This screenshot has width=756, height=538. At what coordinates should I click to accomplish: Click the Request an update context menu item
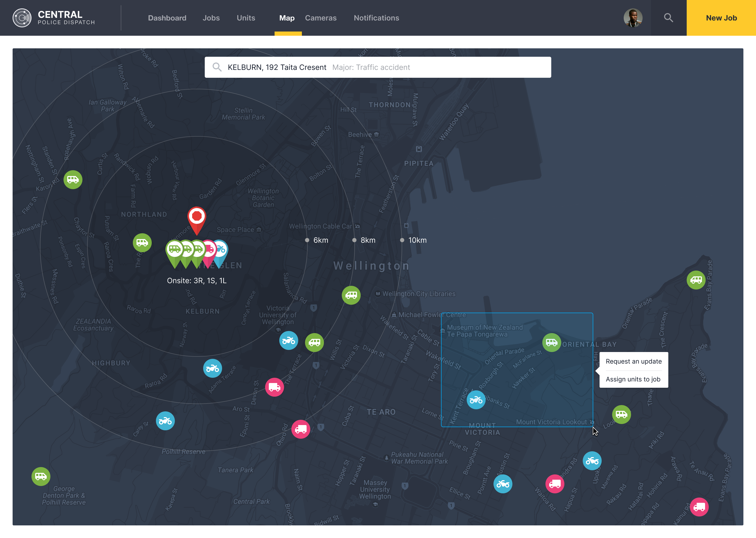coord(633,361)
